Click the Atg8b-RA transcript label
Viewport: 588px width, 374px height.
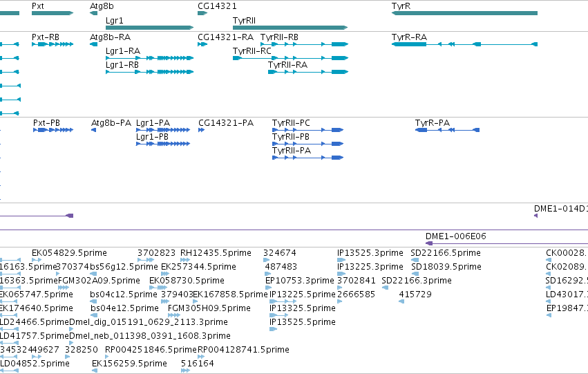click(111, 37)
